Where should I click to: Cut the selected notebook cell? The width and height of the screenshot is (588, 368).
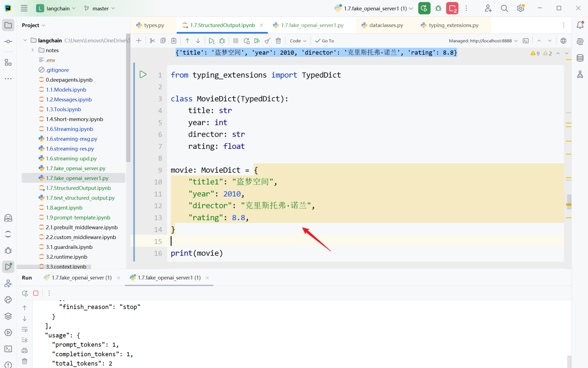tap(153, 41)
